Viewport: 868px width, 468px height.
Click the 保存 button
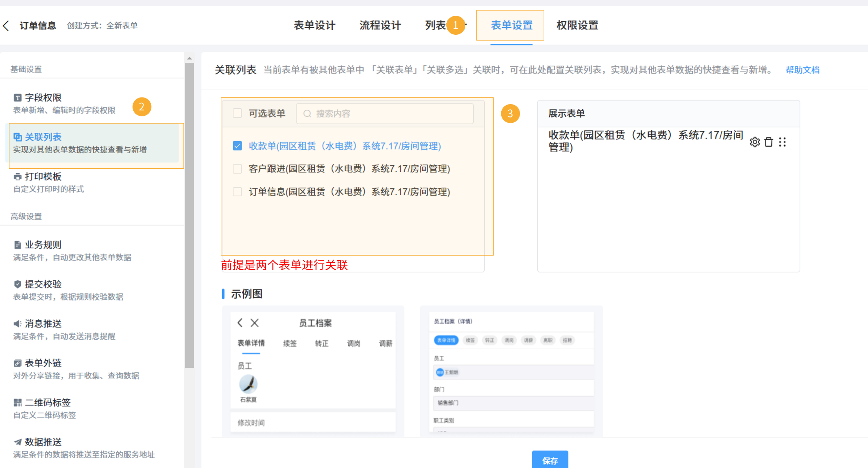click(550, 460)
